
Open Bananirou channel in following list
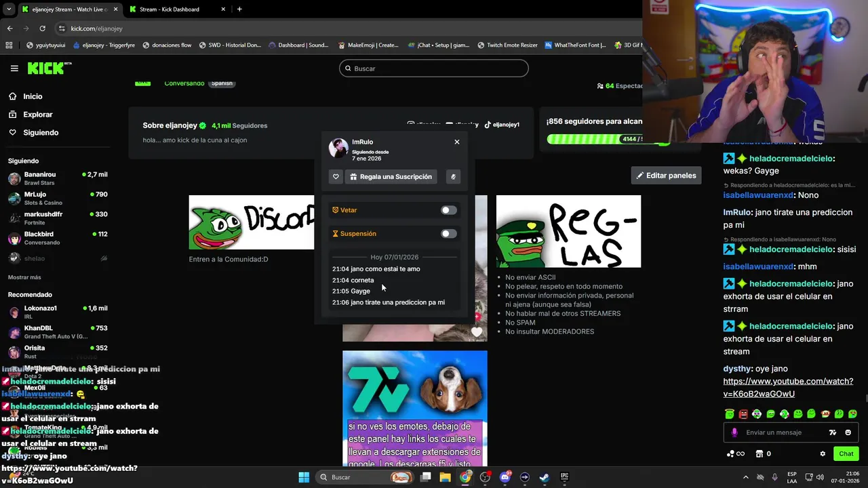pyautogui.click(x=58, y=178)
